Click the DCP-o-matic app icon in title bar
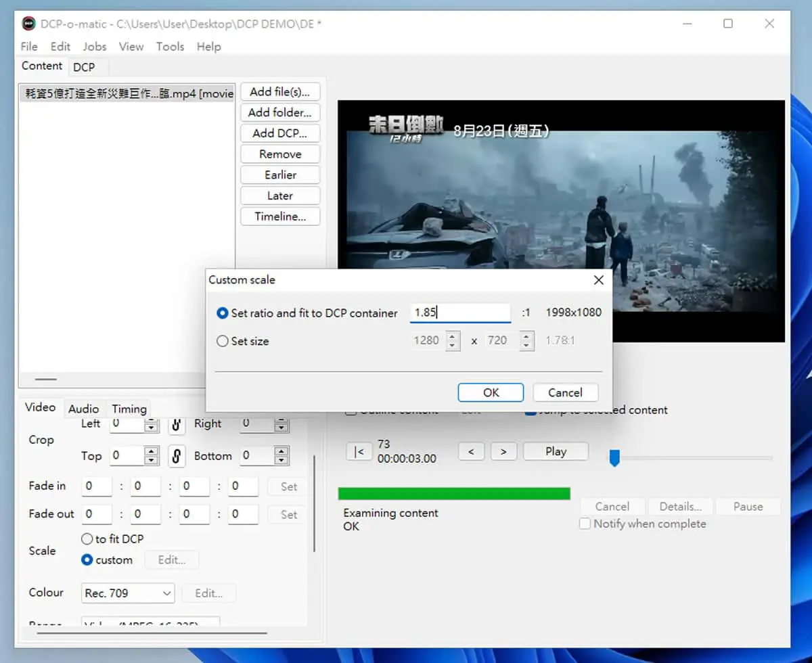Image resolution: width=812 pixels, height=663 pixels. pyautogui.click(x=28, y=23)
